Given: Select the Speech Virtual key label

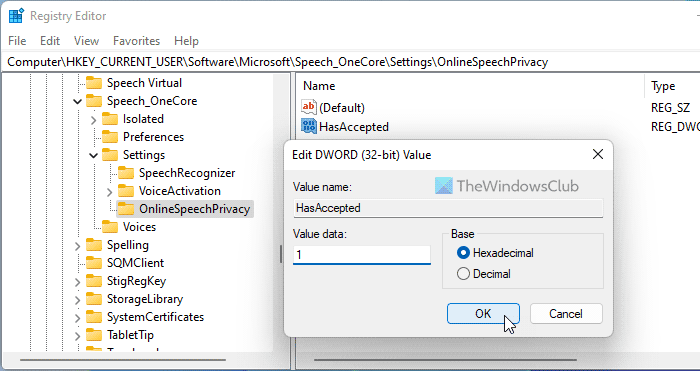Looking at the screenshot, I should pyautogui.click(x=144, y=83).
